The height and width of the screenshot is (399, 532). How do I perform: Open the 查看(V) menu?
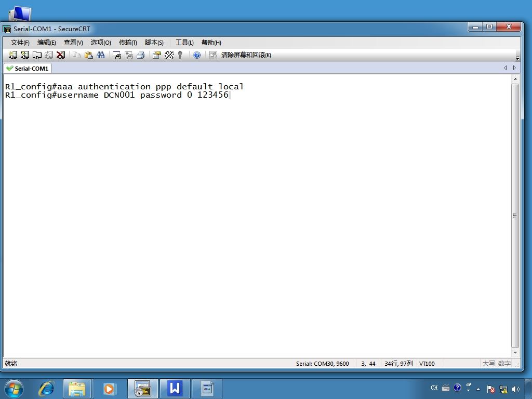73,43
